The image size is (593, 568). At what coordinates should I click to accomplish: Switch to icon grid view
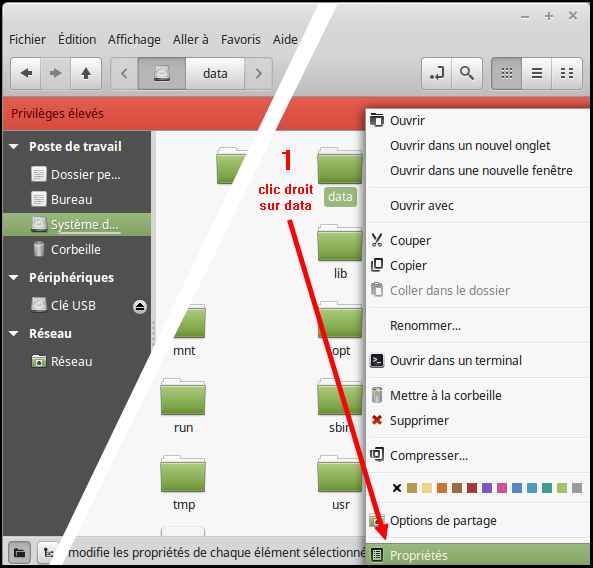coord(506,73)
